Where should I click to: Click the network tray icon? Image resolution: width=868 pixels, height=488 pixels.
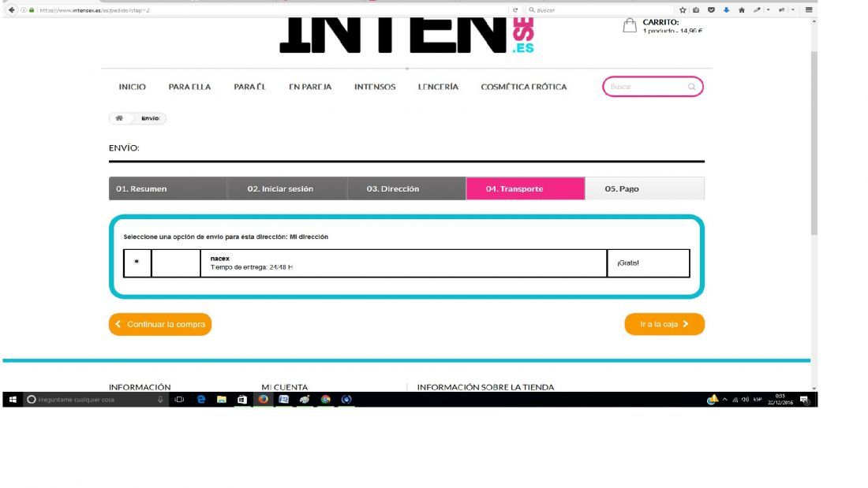(x=735, y=400)
